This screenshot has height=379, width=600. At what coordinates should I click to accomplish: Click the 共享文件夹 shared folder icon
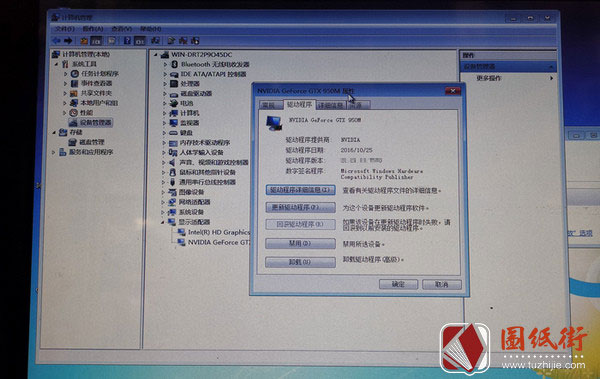click(74, 93)
